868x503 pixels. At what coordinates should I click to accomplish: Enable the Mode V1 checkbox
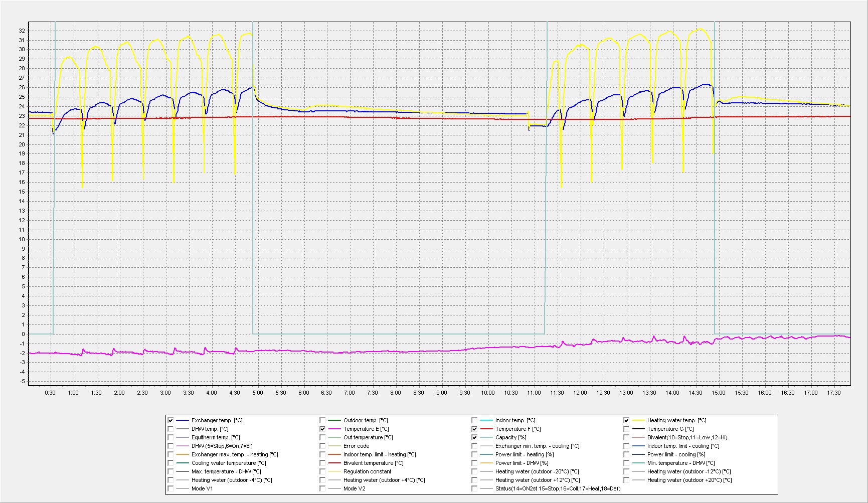point(170,488)
